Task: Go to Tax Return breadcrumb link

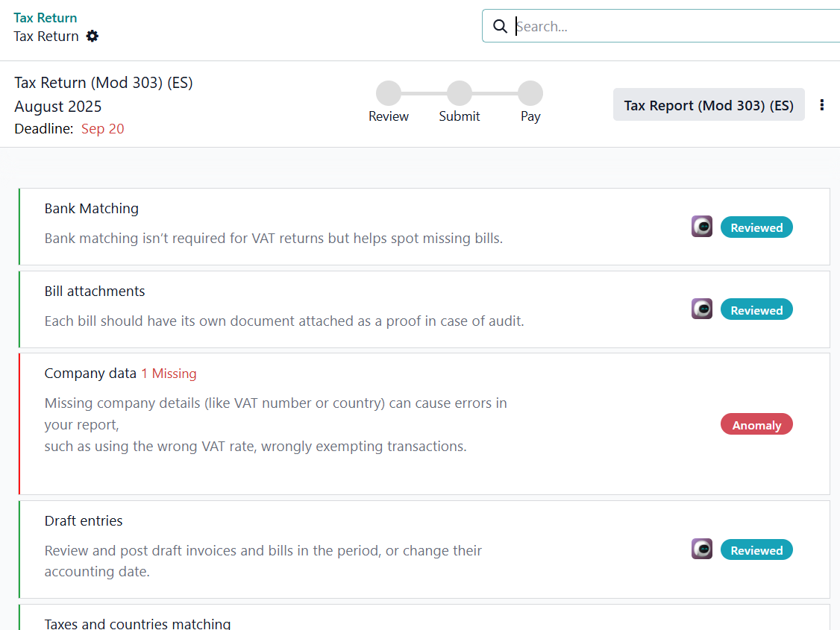Action: pyautogui.click(x=45, y=17)
